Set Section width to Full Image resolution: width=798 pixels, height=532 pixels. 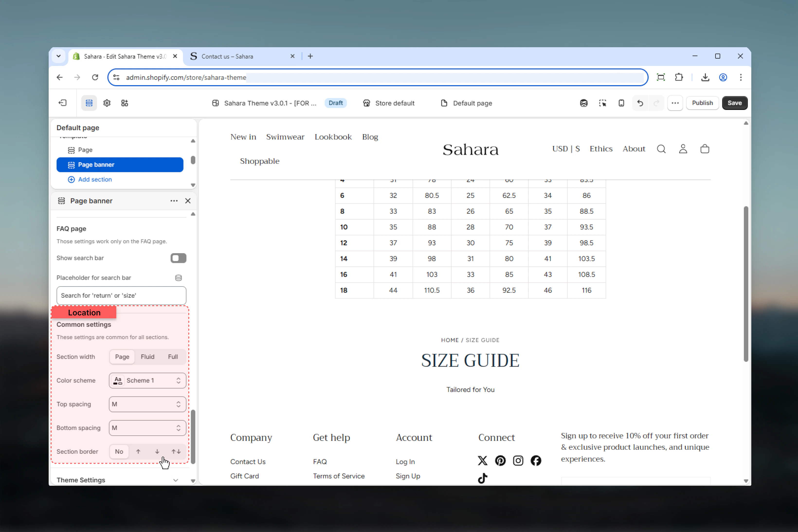173,357
